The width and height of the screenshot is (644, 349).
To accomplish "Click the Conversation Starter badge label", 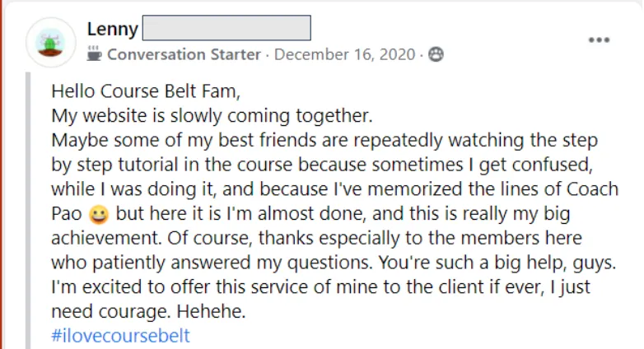I will (184, 54).
